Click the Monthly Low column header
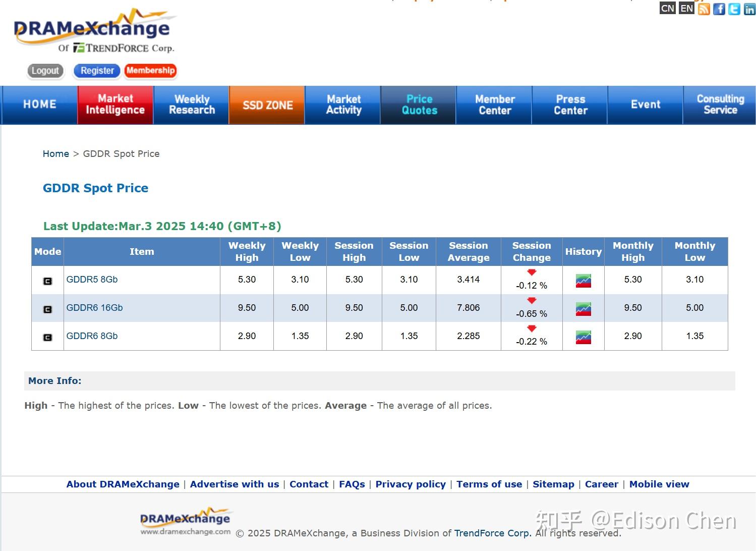 coord(694,252)
